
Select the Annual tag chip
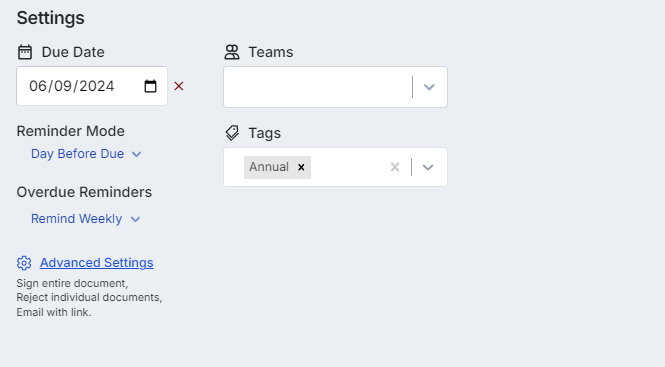point(269,167)
